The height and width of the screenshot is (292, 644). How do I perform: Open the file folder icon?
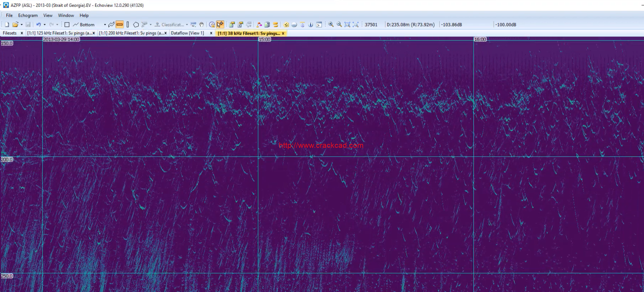click(15, 25)
